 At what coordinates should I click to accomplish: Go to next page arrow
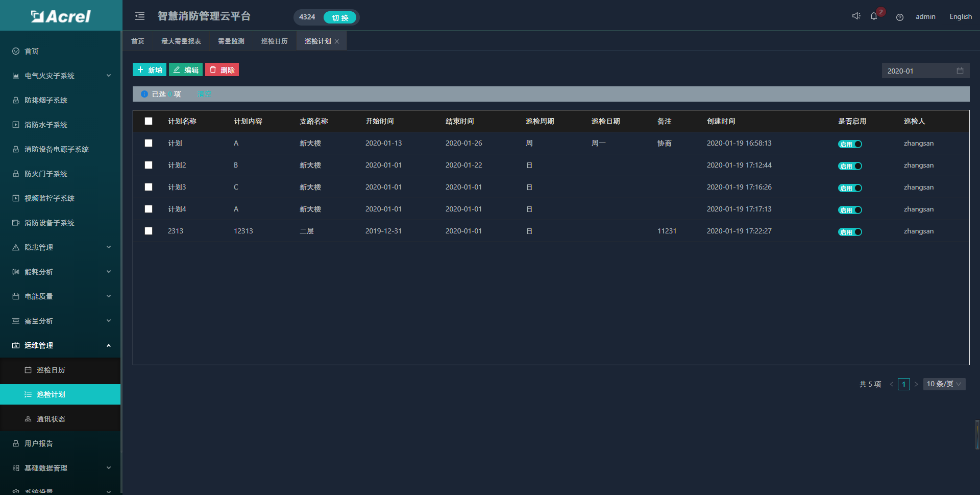coord(916,384)
